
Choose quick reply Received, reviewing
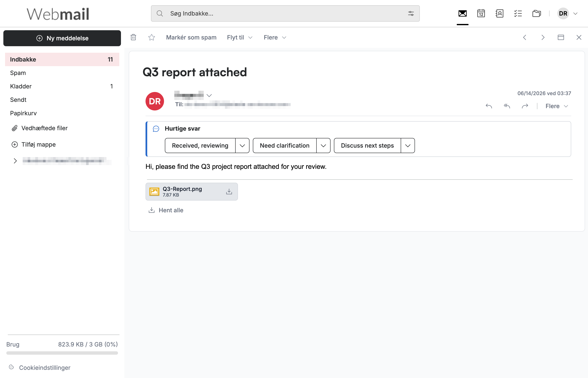click(200, 146)
